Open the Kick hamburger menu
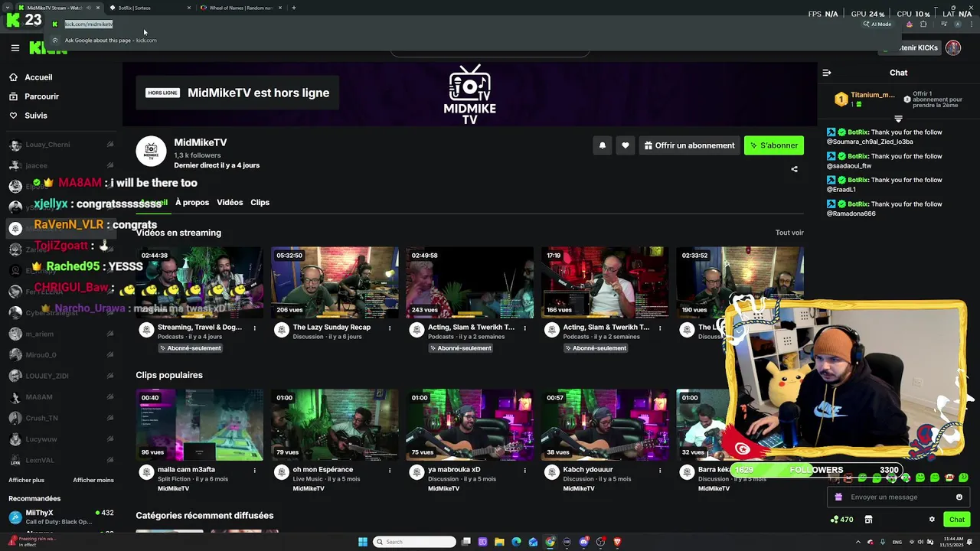Screen dimensions: 980x551 (15, 47)
